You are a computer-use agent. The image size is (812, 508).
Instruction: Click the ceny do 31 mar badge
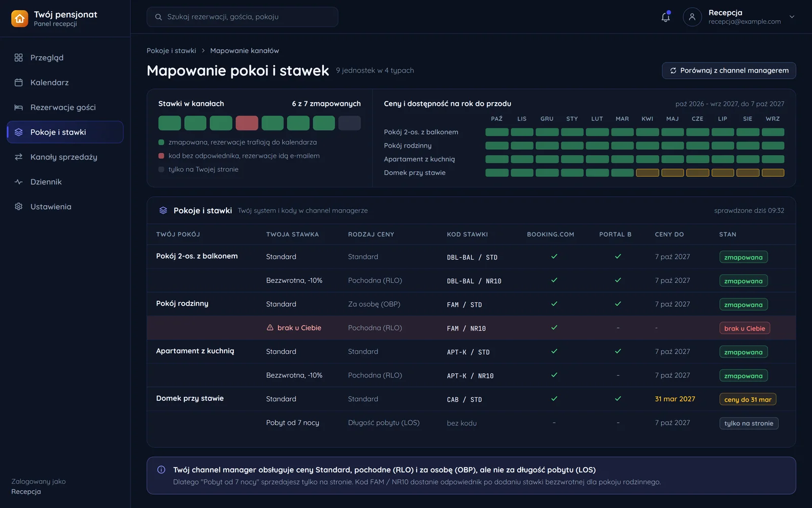748,399
